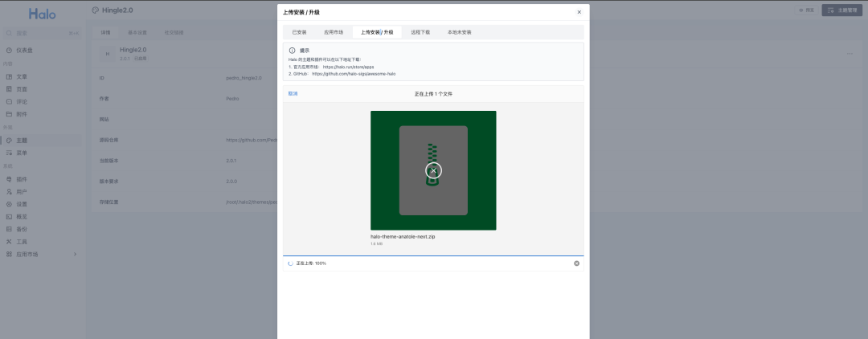
Task: Click the 当前版本 value 2.0.1
Action: click(x=231, y=161)
